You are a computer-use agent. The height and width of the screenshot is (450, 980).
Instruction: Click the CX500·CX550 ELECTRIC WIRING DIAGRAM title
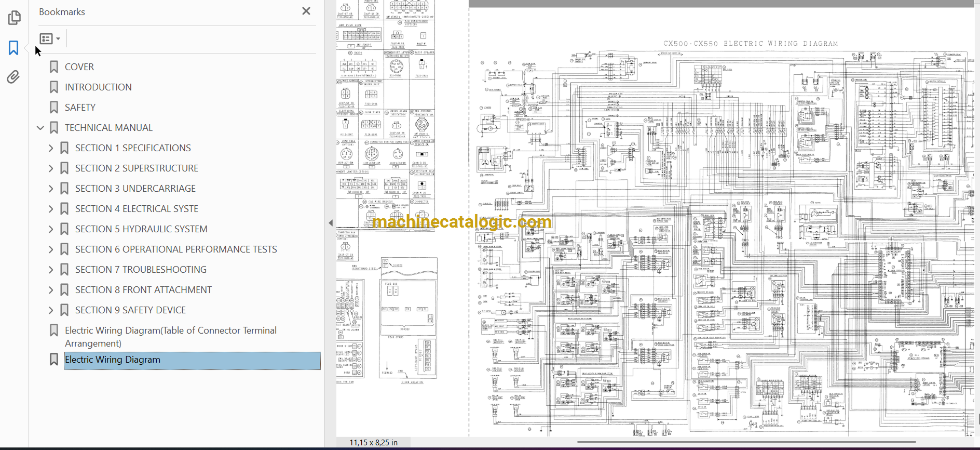tap(751, 44)
